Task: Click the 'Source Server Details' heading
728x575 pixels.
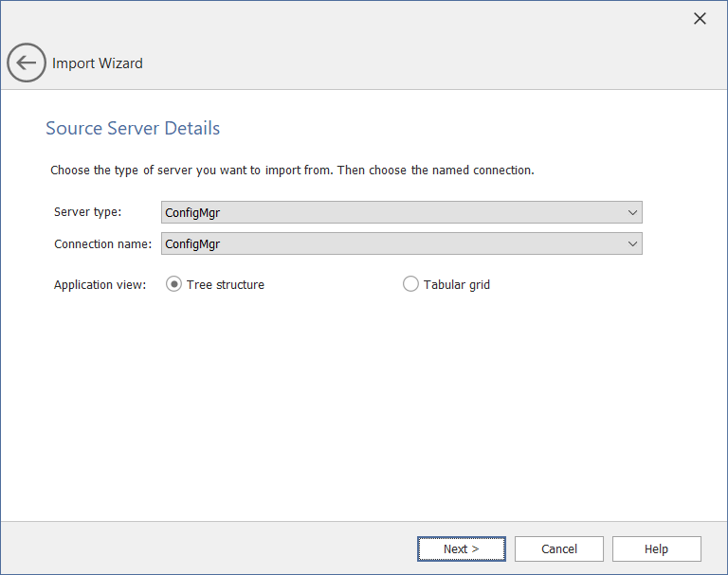Action: 133,128
